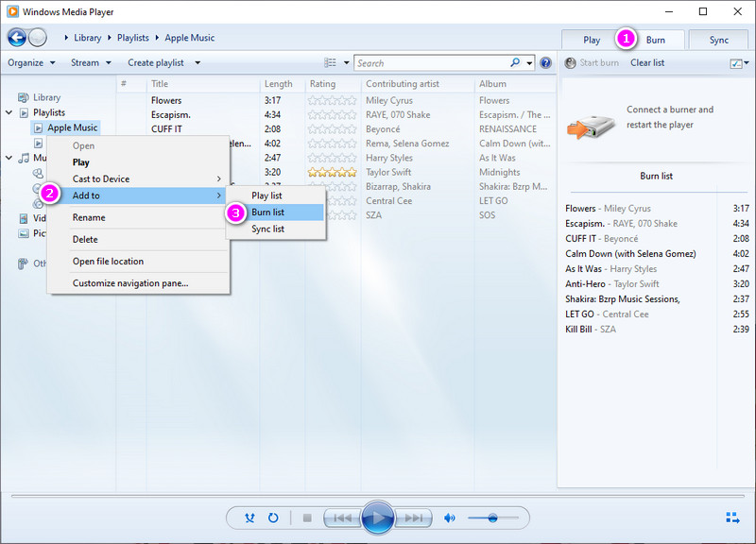Click the Other Libraries icon

[x=23, y=263]
